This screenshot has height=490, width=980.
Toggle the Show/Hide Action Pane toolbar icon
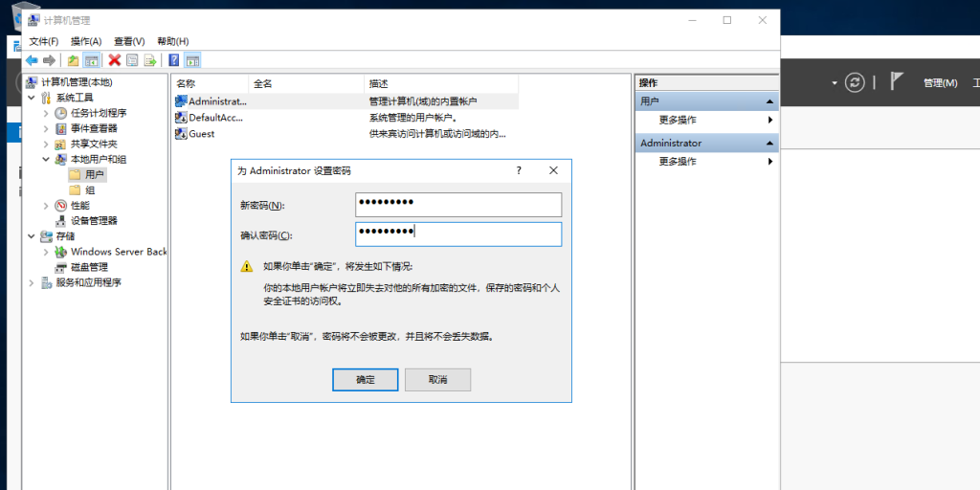tap(192, 60)
